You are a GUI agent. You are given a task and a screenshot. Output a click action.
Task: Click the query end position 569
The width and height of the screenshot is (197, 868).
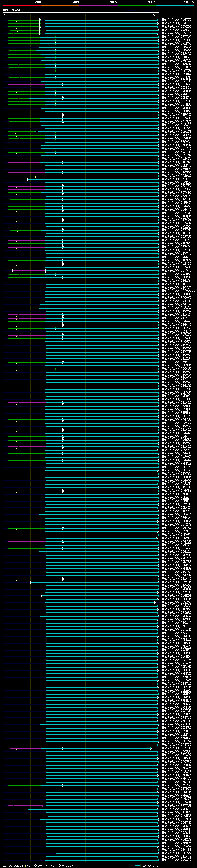(x=155, y=15)
